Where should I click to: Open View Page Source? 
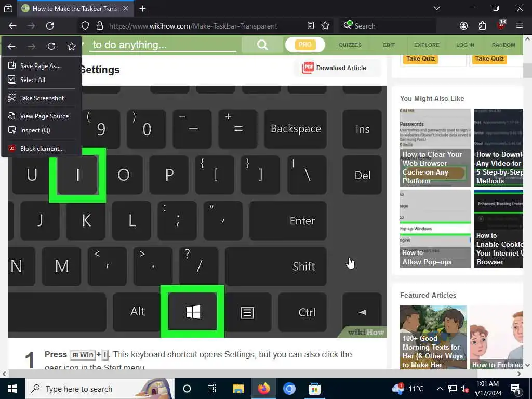pyautogui.click(x=42, y=116)
